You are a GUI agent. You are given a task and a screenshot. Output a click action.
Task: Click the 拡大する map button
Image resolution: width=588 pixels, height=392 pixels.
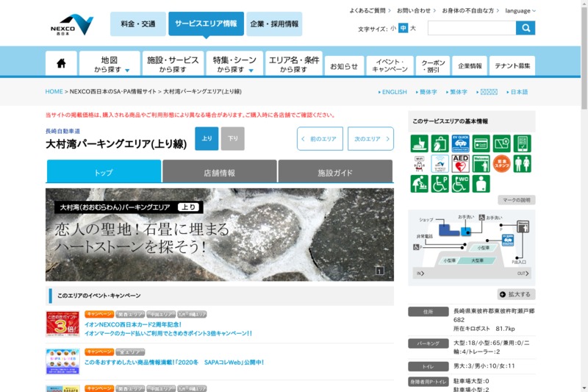click(515, 294)
